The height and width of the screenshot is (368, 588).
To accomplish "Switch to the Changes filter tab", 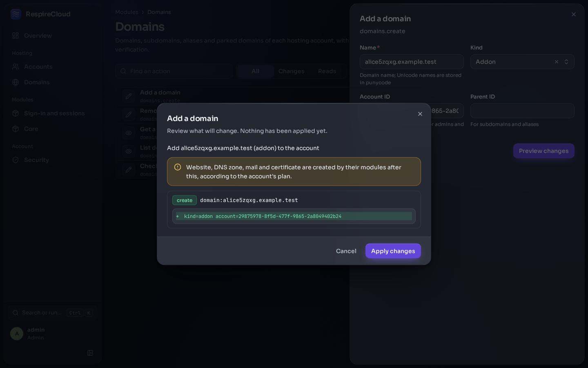I will point(292,71).
